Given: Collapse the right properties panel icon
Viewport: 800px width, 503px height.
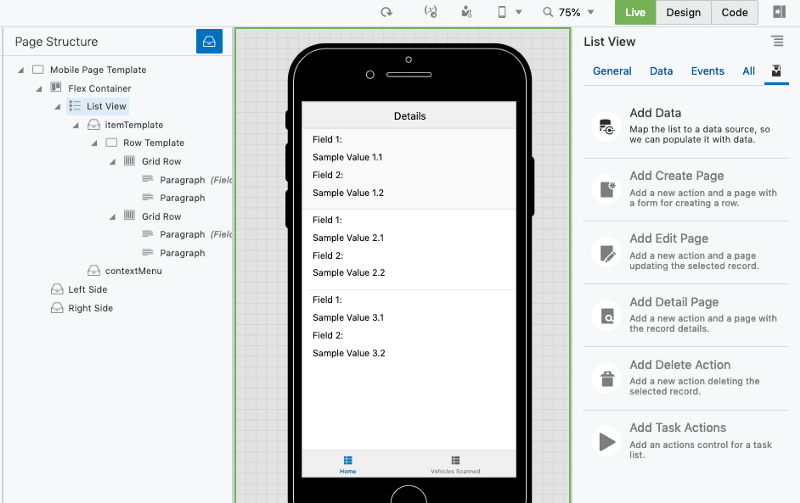Looking at the screenshot, I should tap(779, 12).
